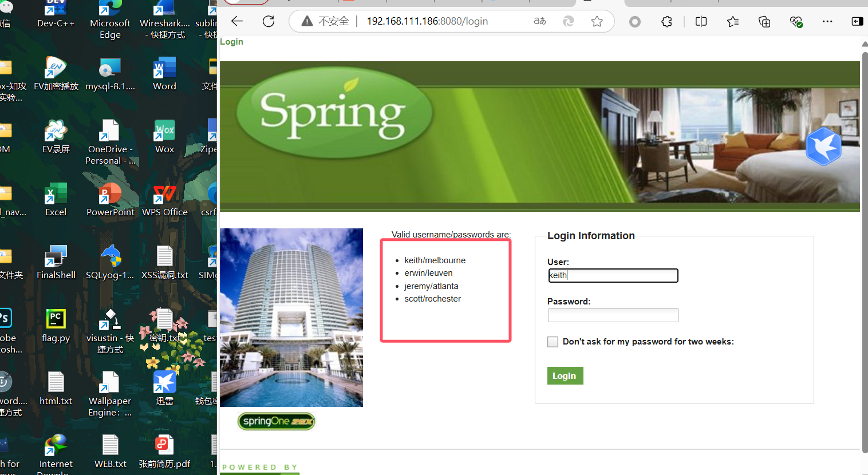The height and width of the screenshot is (475, 868).
Task: Click the blue Copilot badge on the page
Action: 823,147
